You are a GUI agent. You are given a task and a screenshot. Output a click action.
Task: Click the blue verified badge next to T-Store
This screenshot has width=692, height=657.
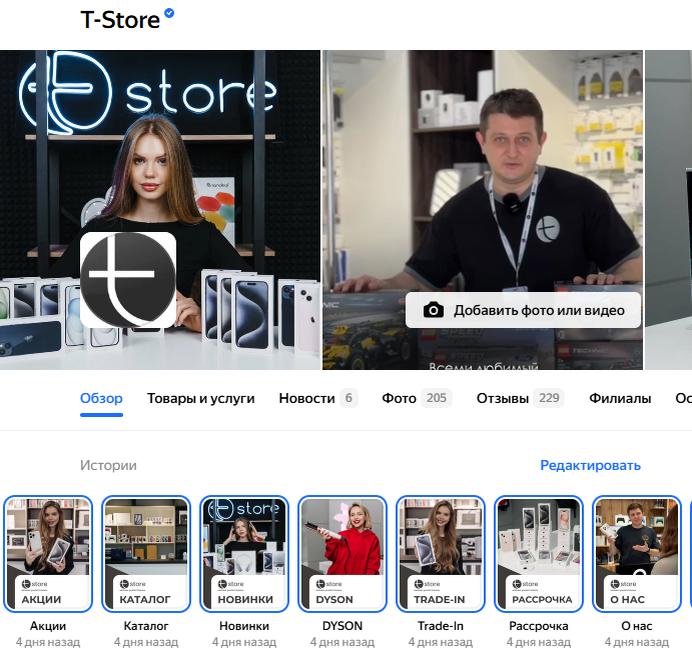pos(169,13)
